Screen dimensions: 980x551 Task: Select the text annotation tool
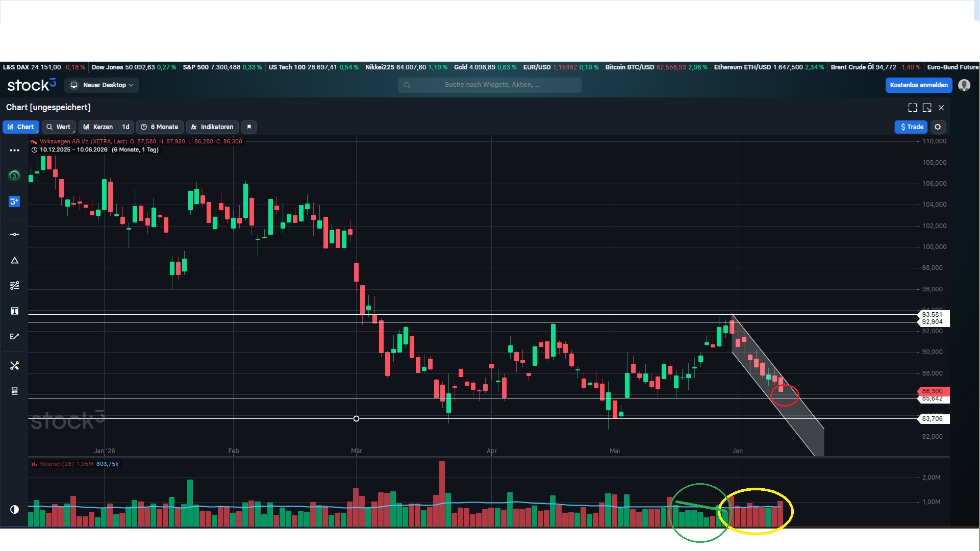[x=14, y=311]
